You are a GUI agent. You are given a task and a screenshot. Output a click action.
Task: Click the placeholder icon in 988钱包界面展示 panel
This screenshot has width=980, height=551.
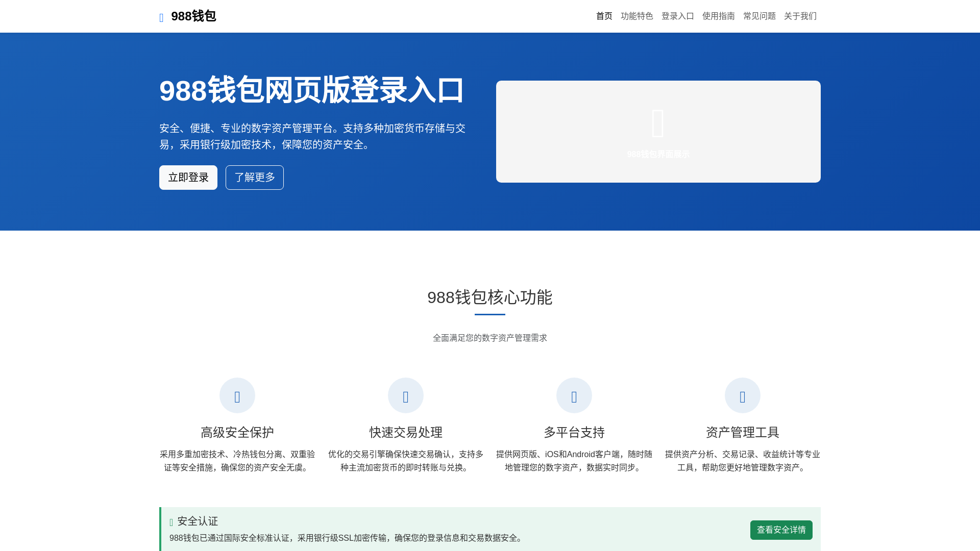point(658,123)
